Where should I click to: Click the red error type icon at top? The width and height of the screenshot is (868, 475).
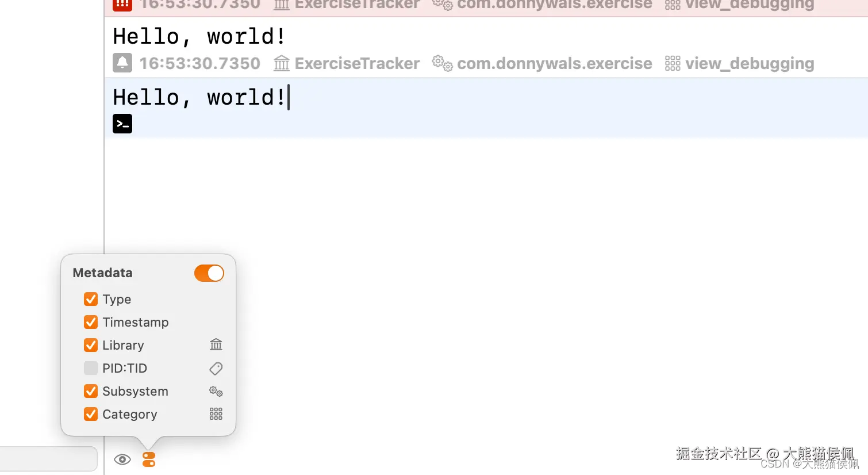pyautogui.click(x=122, y=5)
